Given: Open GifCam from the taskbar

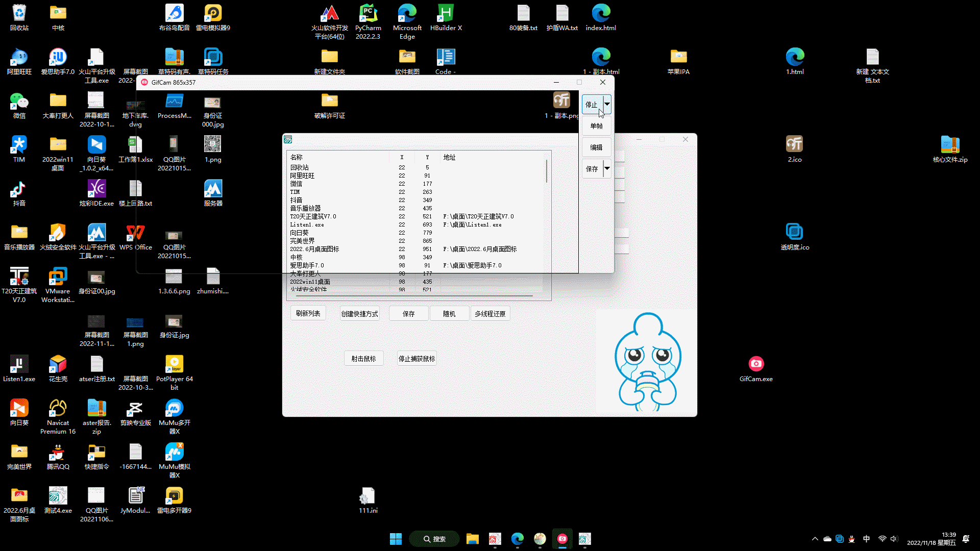Looking at the screenshot, I should coord(562,539).
